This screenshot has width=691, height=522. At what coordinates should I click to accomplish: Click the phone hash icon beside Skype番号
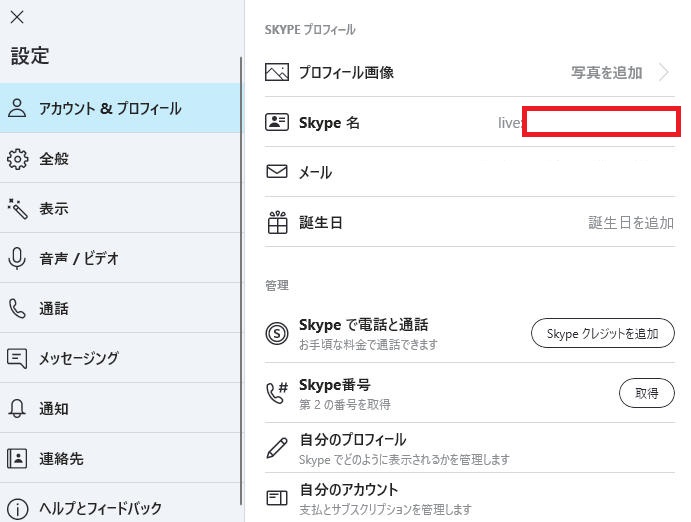click(x=277, y=393)
